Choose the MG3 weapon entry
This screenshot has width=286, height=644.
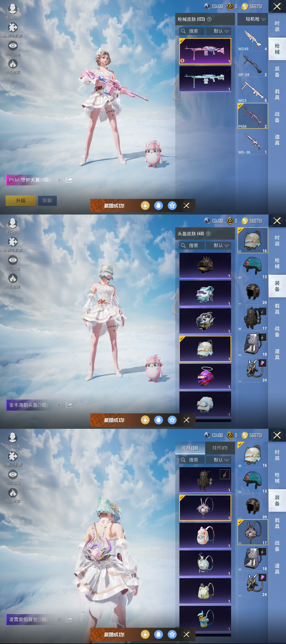tap(253, 90)
